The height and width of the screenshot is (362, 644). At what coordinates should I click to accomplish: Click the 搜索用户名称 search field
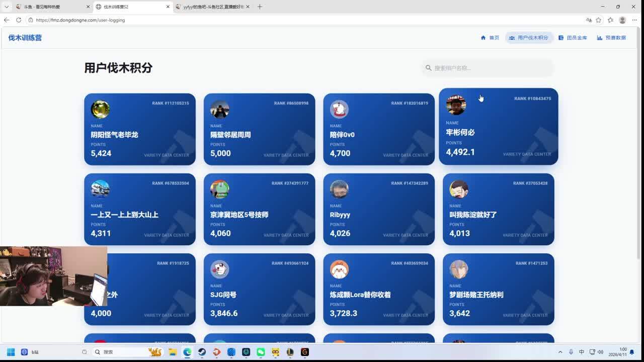(491, 68)
